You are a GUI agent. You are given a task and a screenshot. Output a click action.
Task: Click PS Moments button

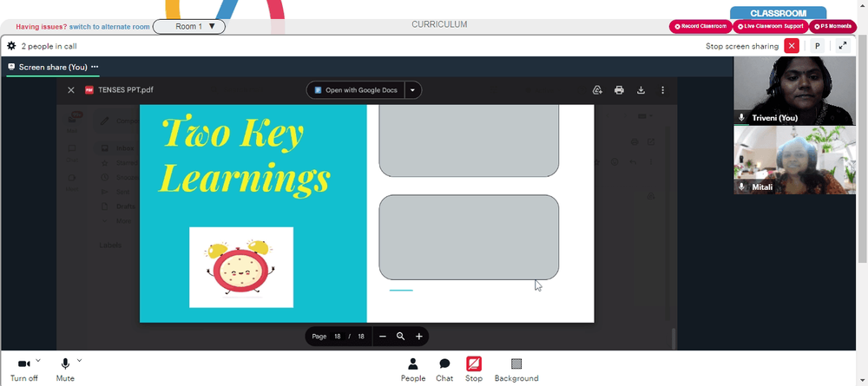point(832,27)
